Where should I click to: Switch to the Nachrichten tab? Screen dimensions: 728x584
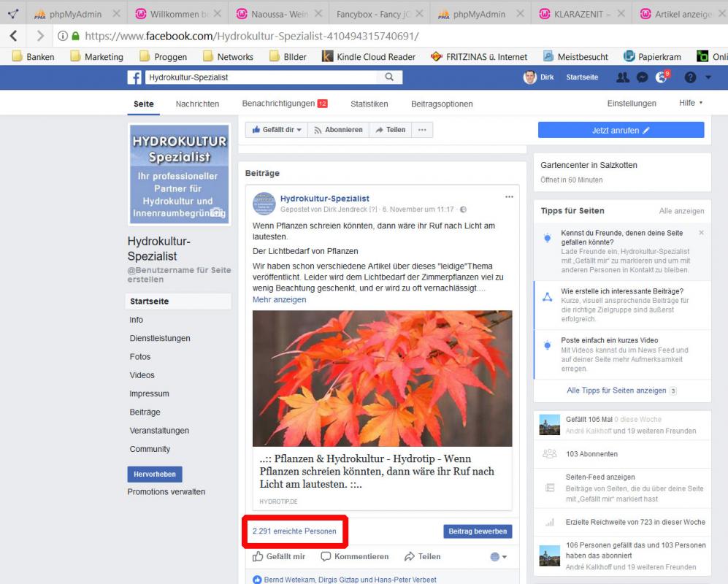pyautogui.click(x=197, y=104)
